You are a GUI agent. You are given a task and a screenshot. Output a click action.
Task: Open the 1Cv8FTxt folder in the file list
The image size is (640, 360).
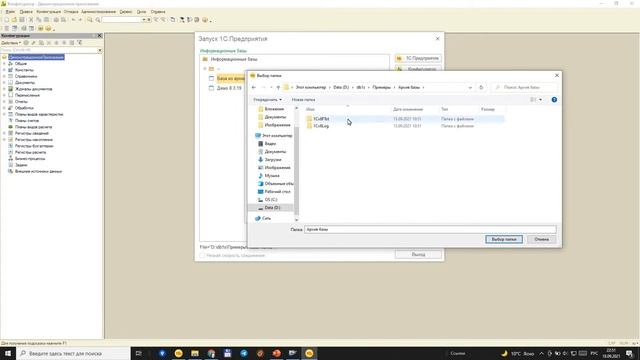(x=321, y=119)
